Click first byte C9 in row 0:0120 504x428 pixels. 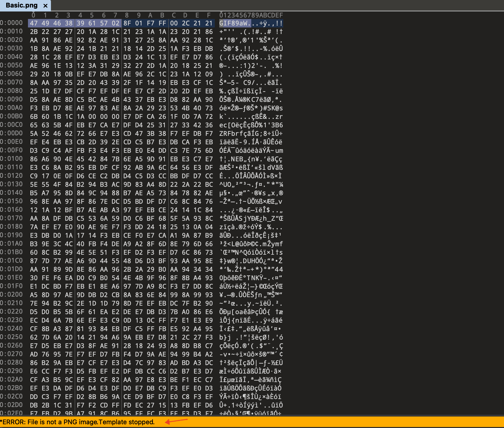coord(34,176)
